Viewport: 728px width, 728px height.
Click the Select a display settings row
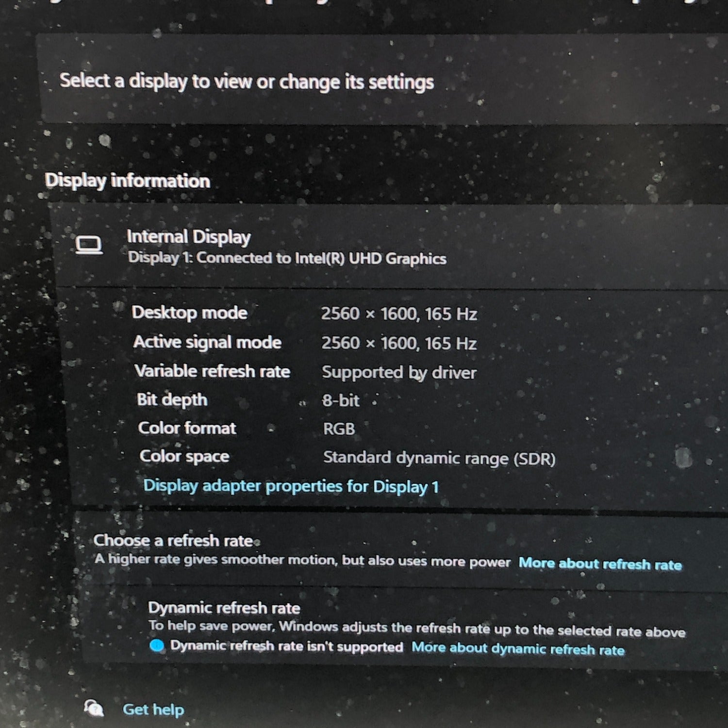click(247, 82)
